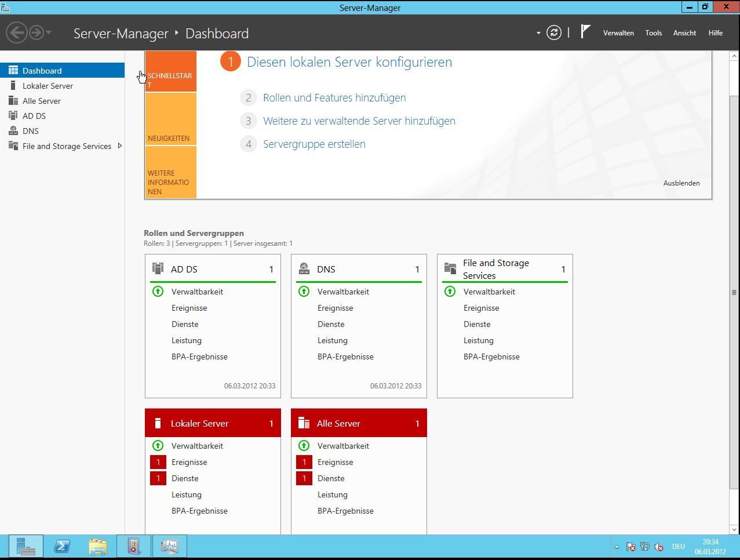Click red Dienste alert badge in Lokaler Server
The width and height of the screenshot is (740, 560).
click(158, 478)
